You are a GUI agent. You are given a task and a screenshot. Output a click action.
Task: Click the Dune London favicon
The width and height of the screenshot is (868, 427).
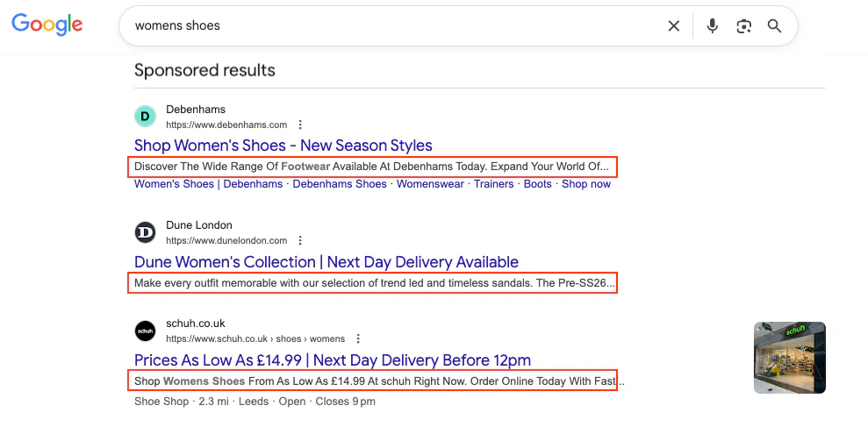pos(145,232)
